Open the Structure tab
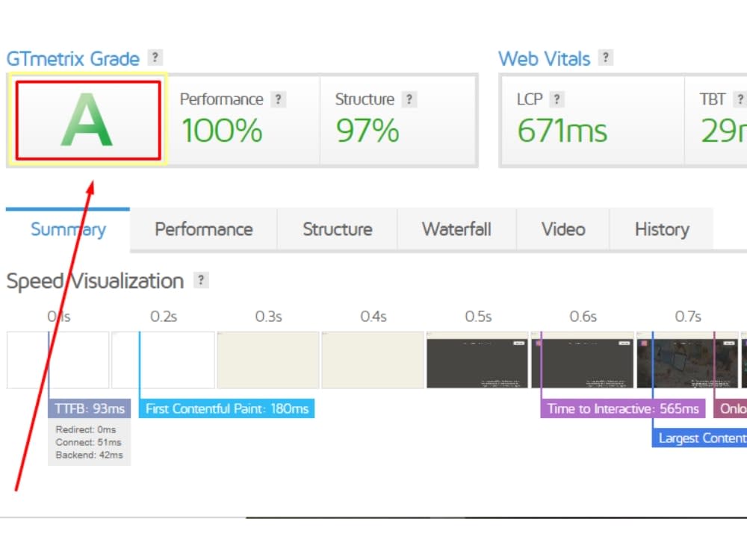 click(338, 229)
